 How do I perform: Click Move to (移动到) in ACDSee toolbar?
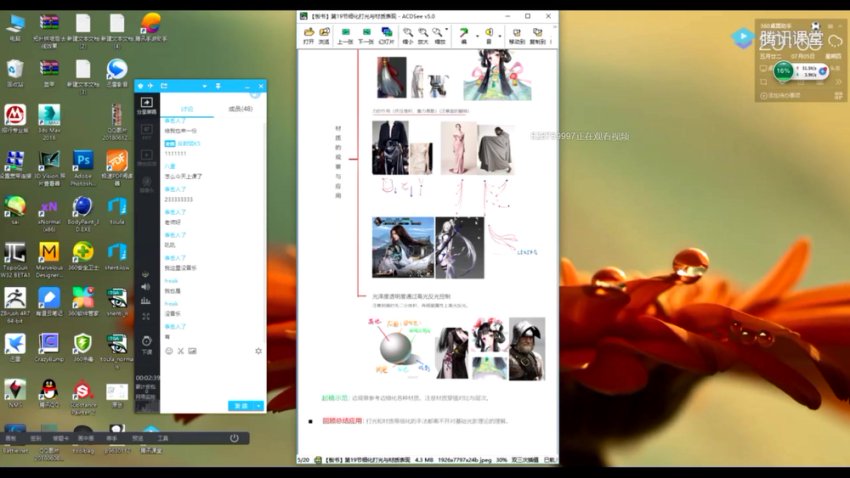point(517,35)
